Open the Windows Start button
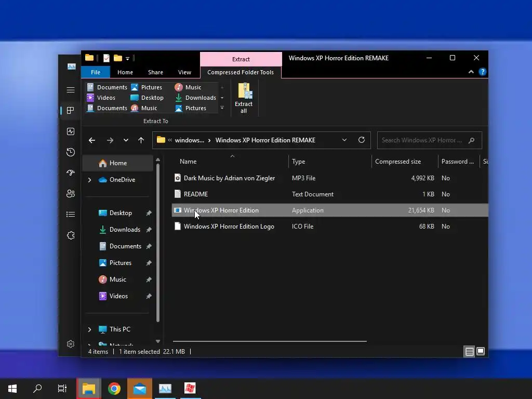 click(12, 389)
